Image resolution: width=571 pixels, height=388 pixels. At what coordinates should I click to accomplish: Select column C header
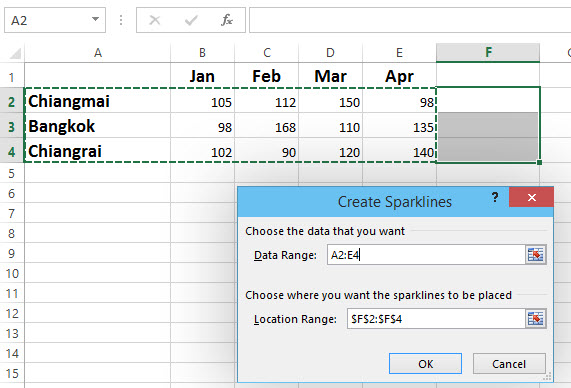(267, 53)
